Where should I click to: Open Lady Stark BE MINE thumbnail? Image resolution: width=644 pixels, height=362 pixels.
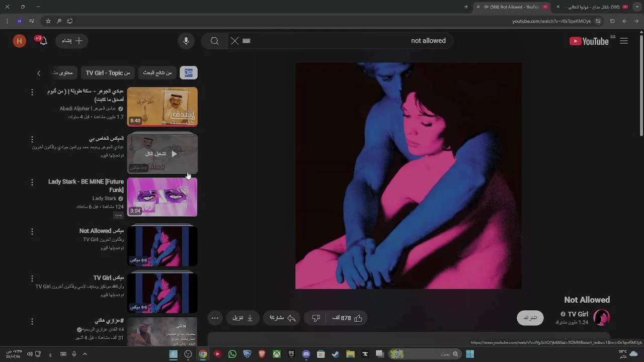[x=162, y=197]
